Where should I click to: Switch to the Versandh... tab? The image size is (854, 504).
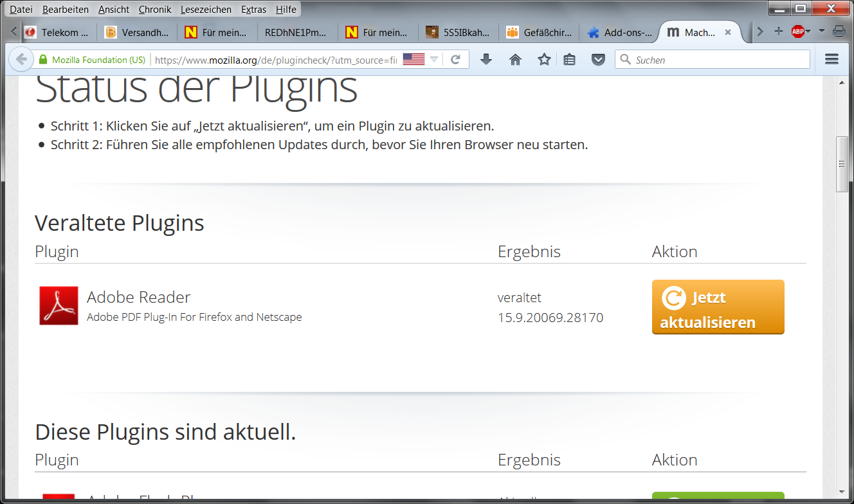tap(137, 32)
